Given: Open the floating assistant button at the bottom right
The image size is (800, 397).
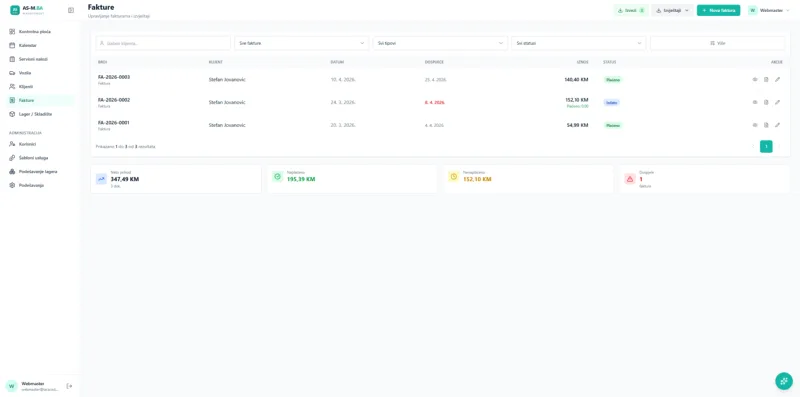Looking at the screenshot, I should tap(784, 381).
